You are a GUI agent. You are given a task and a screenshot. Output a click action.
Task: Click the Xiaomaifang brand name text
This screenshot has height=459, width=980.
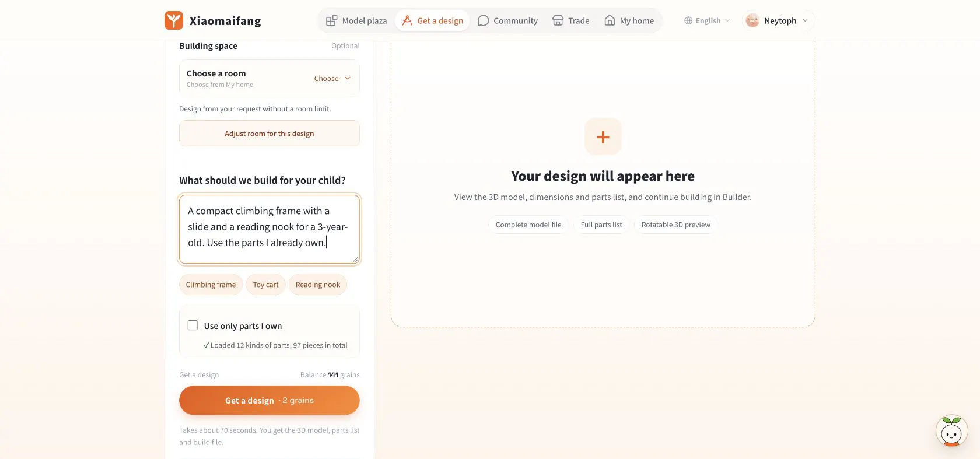tap(225, 21)
